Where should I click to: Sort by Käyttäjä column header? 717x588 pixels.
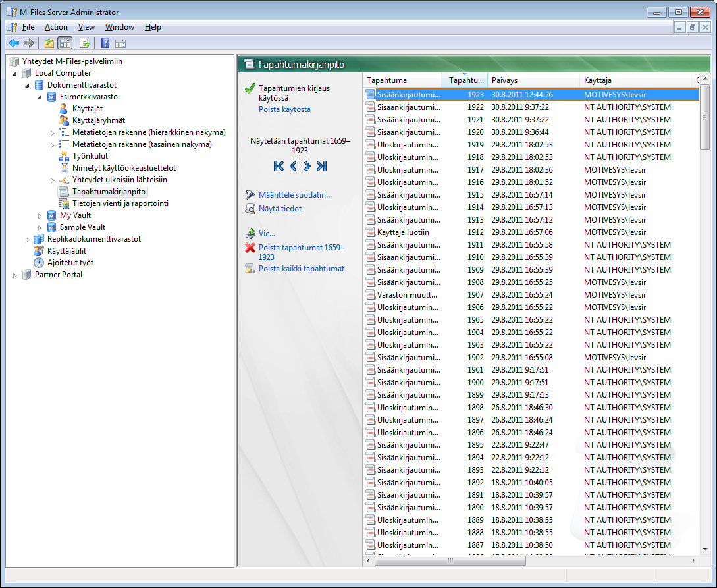coord(637,80)
